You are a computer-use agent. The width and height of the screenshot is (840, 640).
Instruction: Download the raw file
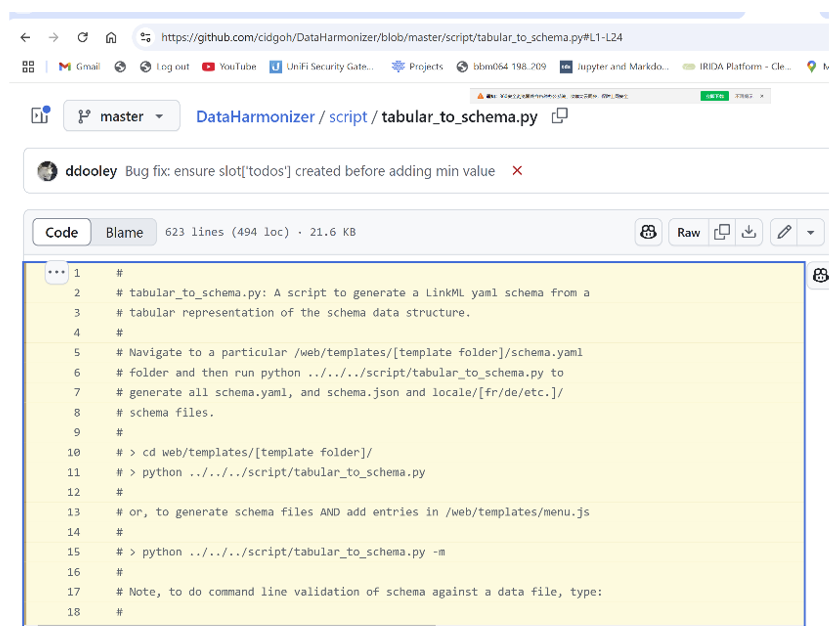click(749, 232)
